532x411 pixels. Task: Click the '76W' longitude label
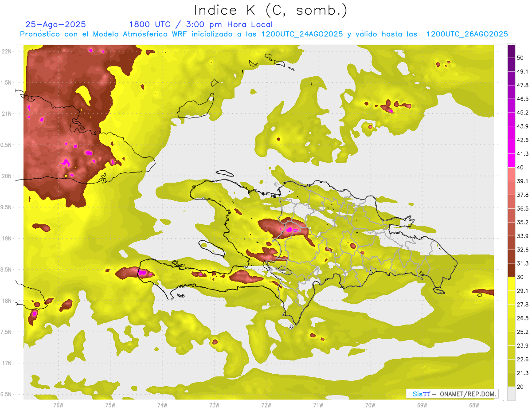point(58,405)
